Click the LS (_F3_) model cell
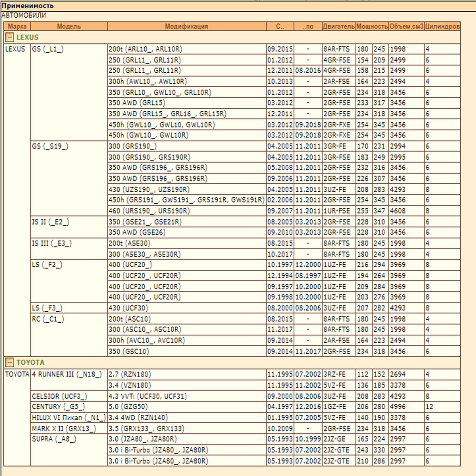The height and width of the screenshot is (476, 476). (47, 308)
